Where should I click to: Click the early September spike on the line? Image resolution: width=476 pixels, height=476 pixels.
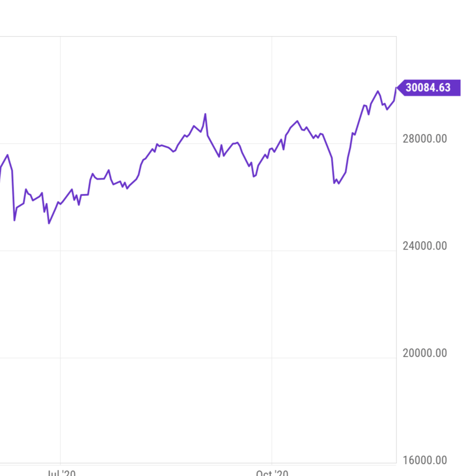tap(205, 114)
